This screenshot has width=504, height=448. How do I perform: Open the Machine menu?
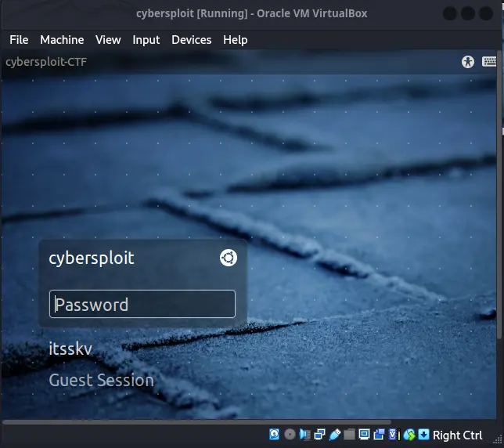(x=62, y=40)
